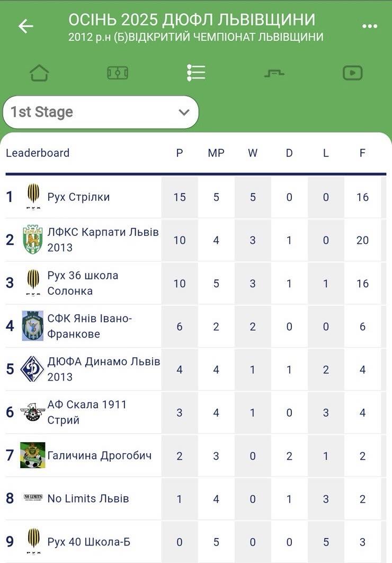The image size is (392, 563).
Task: Expand the 1st Stage dropdown
Action: 101,112
